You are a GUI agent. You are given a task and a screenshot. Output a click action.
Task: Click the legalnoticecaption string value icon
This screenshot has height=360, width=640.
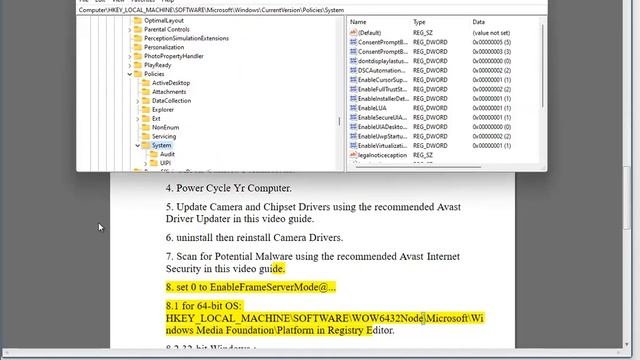click(353, 155)
